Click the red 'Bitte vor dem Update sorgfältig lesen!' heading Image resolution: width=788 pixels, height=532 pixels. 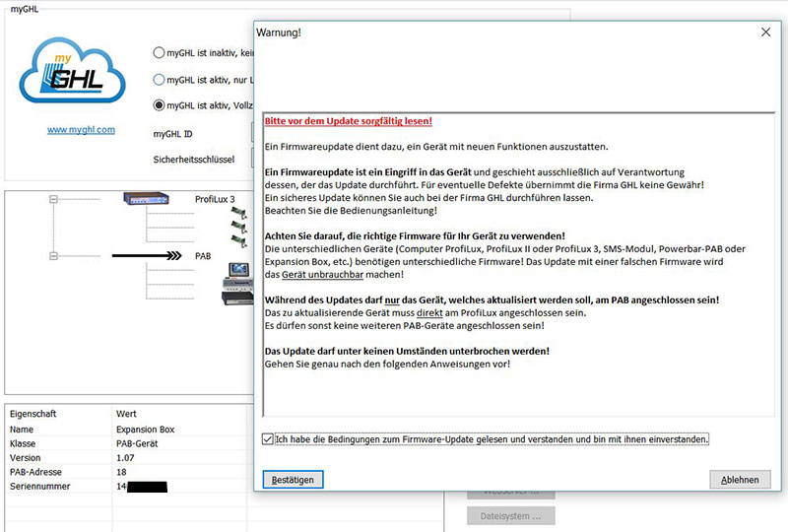pyautogui.click(x=349, y=121)
